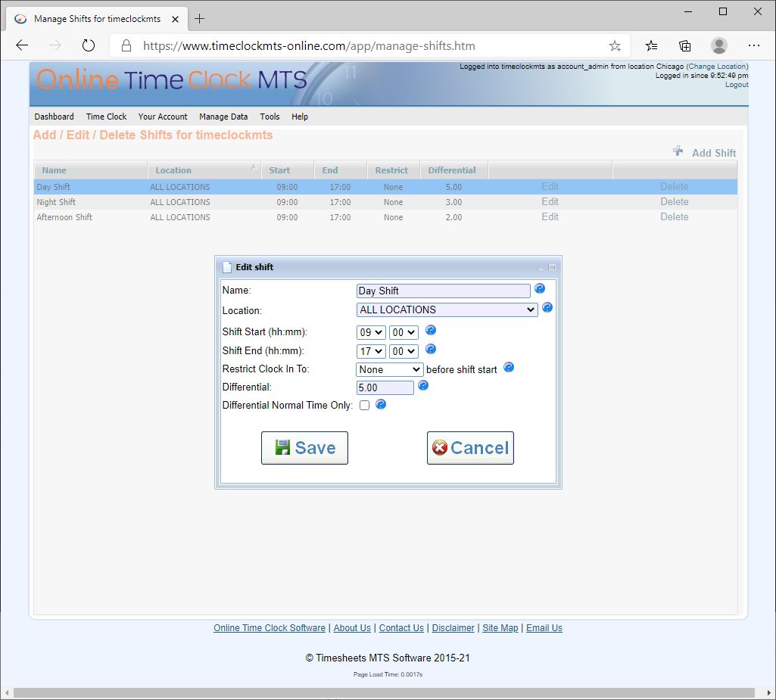Refresh the browser page
Image resolution: width=776 pixels, height=700 pixels.
(88, 45)
